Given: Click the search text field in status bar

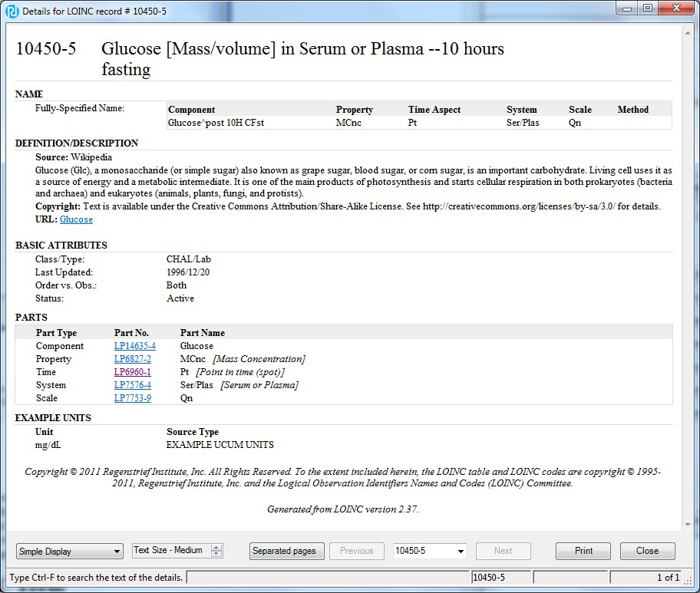Looking at the screenshot, I should (329, 578).
